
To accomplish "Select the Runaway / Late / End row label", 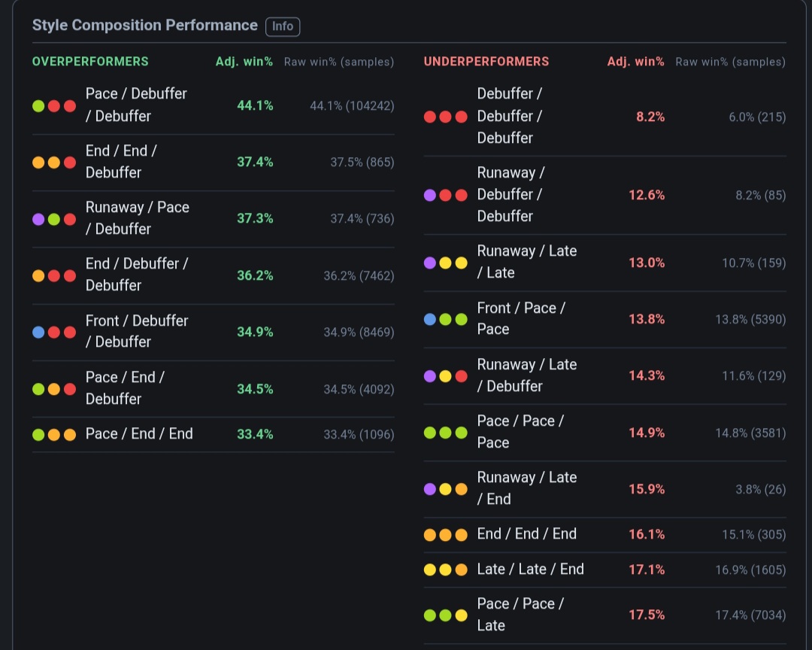I will point(526,487).
